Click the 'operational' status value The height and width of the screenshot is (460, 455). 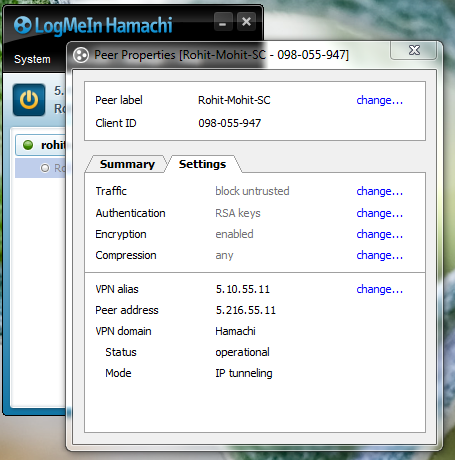click(242, 353)
